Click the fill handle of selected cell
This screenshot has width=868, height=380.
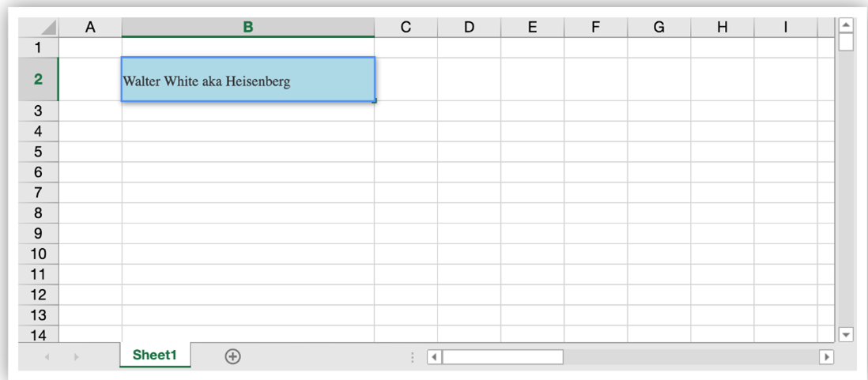375,101
